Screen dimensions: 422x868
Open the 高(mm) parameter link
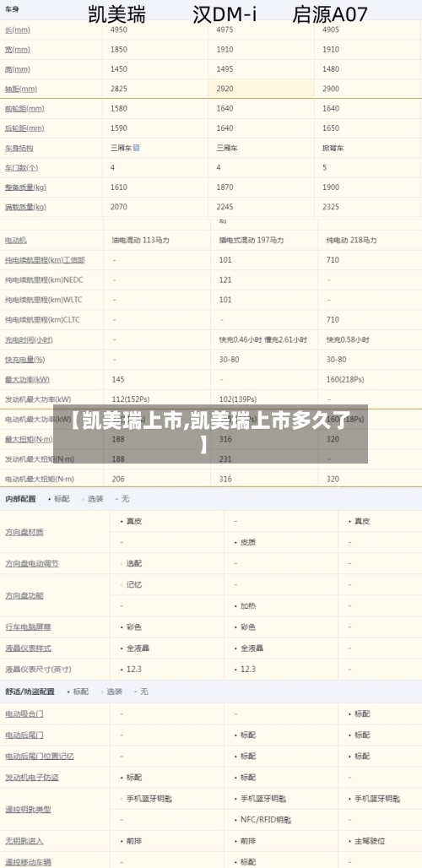coord(18,69)
